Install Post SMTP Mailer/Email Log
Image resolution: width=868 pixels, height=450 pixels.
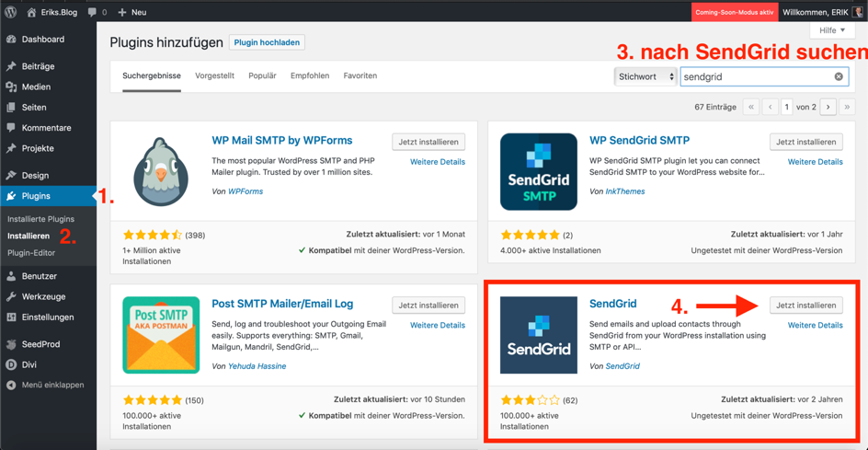[428, 306]
